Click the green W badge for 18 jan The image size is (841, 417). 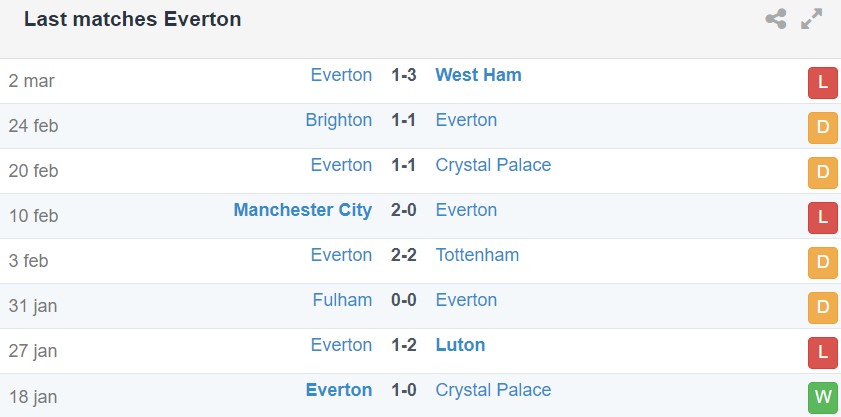[x=822, y=398]
